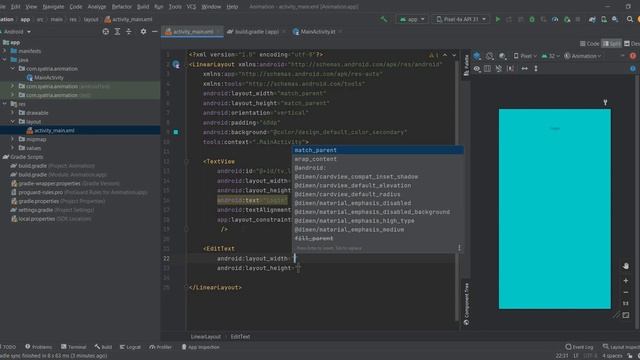Open Project panel settings gear
The width and height of the screenshot is (640, 360).
pyautogui.click(x=143, y=31)
